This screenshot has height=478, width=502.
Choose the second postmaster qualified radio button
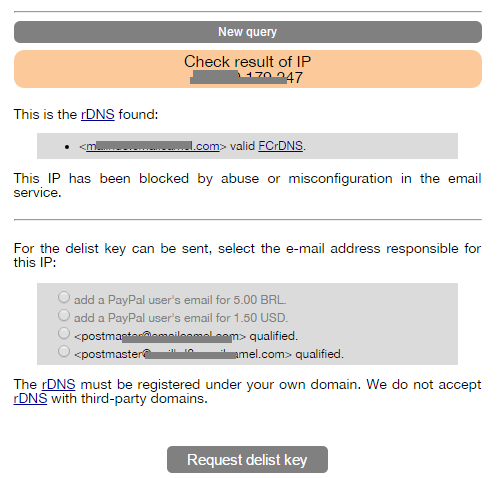point(64,351)
